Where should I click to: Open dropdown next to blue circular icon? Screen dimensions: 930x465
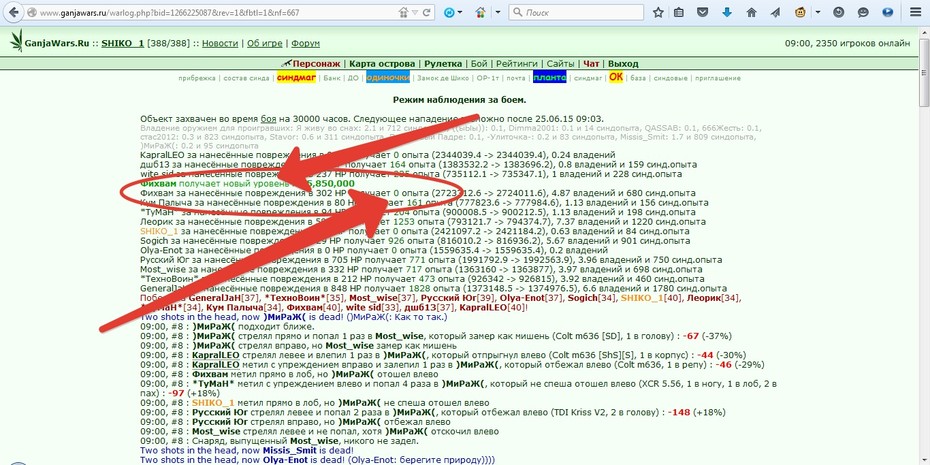460,12
